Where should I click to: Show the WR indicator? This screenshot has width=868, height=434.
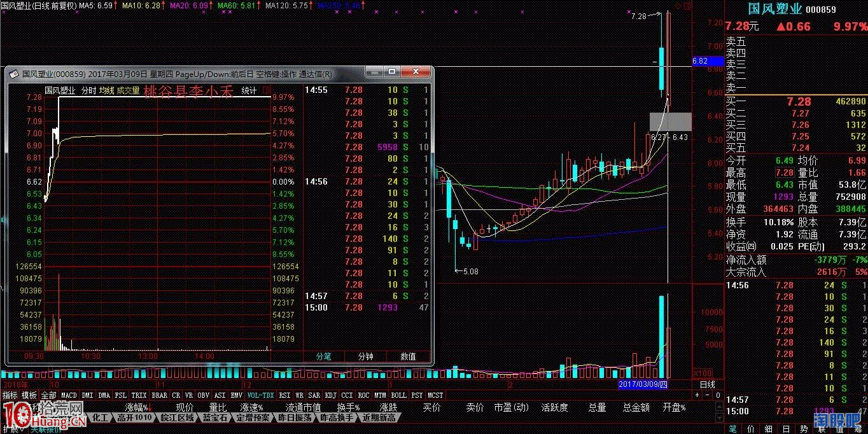[x=300, y=395]
